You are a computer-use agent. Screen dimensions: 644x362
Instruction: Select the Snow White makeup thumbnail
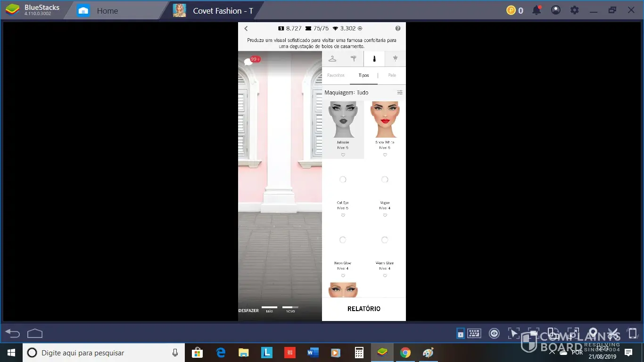click(x=385, y=120)
